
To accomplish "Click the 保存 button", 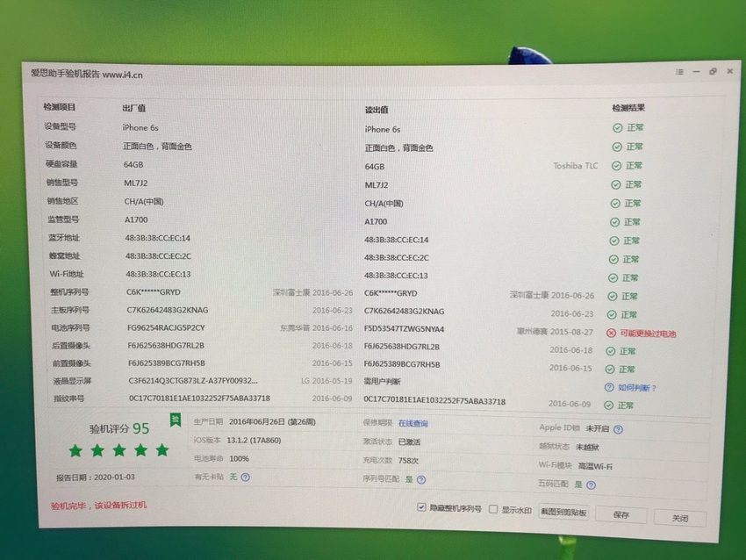I will click(x=621, y=515).
